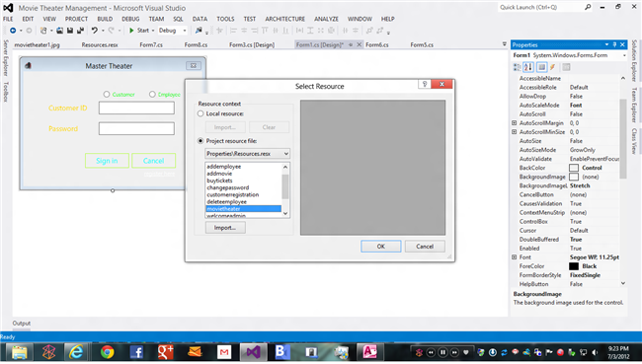Image resolution: width=642 pixels, height=364 pixels.
Task: Open the ARCHITECTURE menu
Action: 285,19
